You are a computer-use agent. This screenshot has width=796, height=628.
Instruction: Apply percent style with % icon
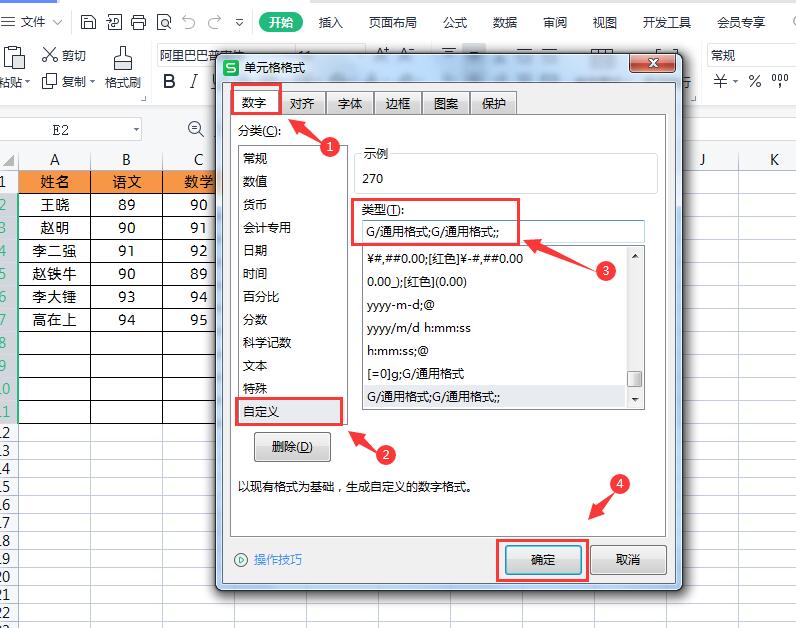[x=755, y=81]
